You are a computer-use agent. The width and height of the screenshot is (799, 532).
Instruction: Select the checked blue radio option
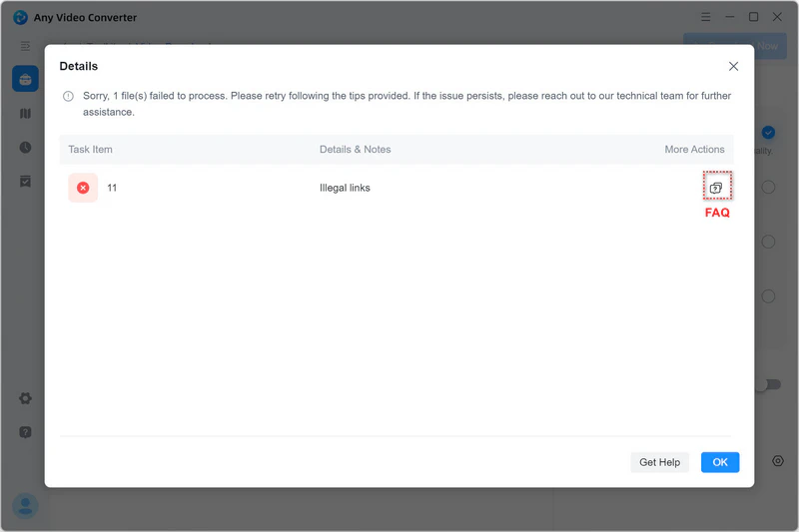[x=768, y=133]
